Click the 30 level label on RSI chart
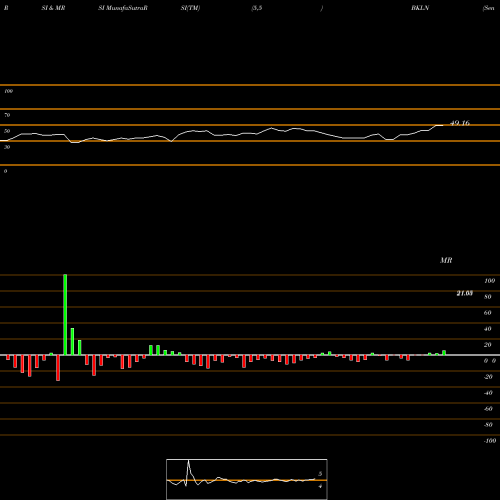This screenshot has width=500, height=500. pyautogui.click(x=7, y=147)
